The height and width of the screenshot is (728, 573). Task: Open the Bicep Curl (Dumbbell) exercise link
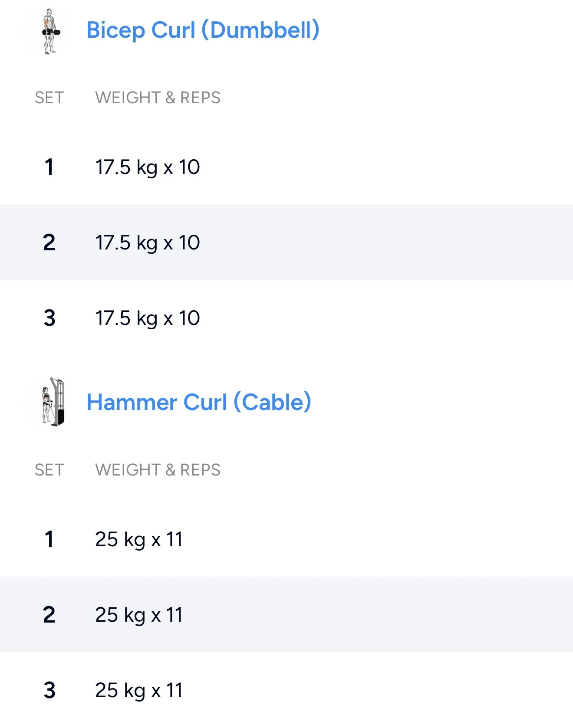203,30
